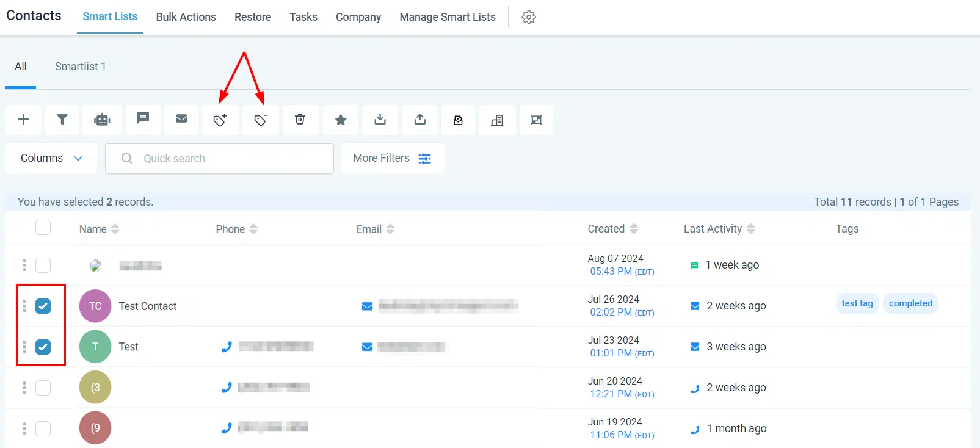Click the 'completed' tag chip

[x=910, y=303]
